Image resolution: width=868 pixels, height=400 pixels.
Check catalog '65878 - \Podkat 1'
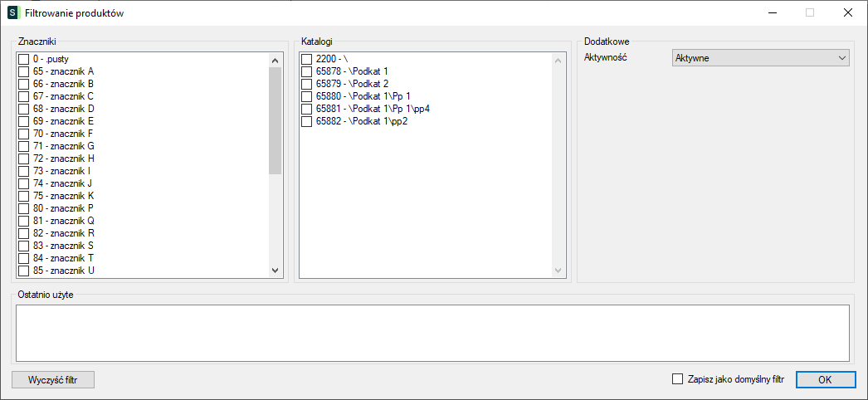(307, 71)
